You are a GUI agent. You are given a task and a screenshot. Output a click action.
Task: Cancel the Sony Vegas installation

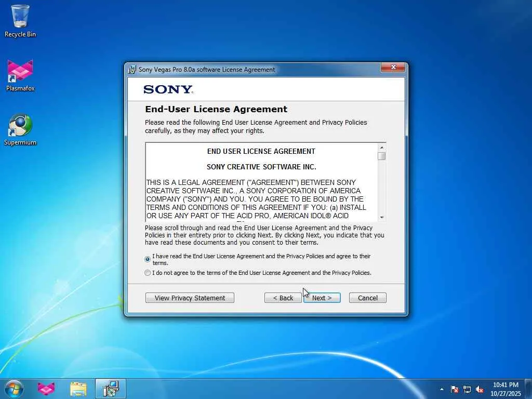tap(368, 298)
